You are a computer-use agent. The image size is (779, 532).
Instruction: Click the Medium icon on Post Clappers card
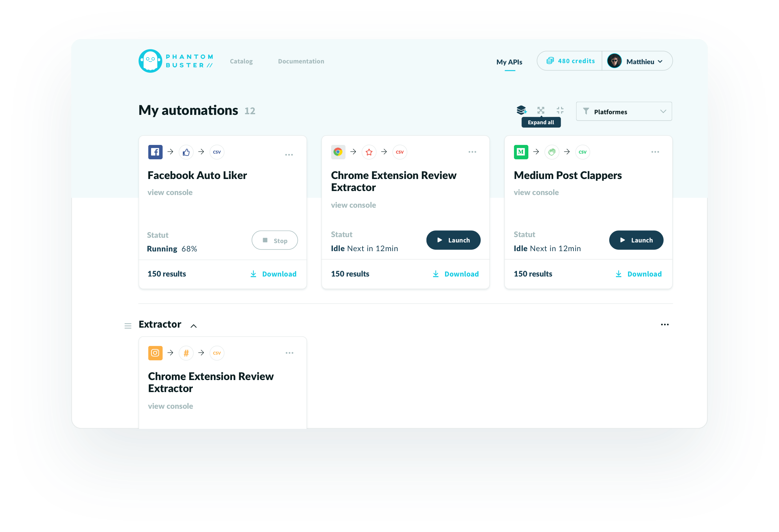521,152
